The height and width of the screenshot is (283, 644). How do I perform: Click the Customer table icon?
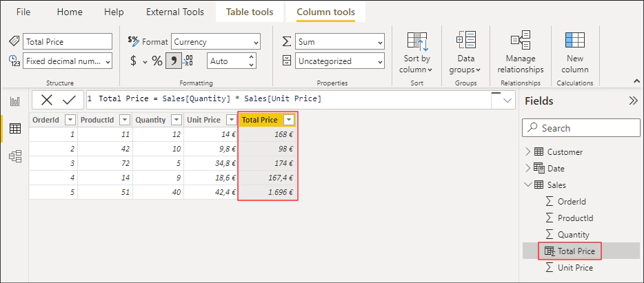(x=539, y=151)
